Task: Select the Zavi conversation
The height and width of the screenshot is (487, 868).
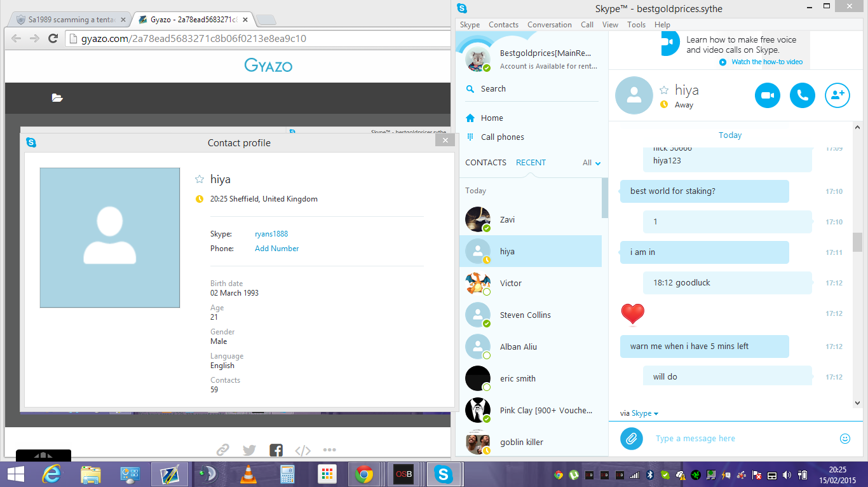Action: [530, 219]
